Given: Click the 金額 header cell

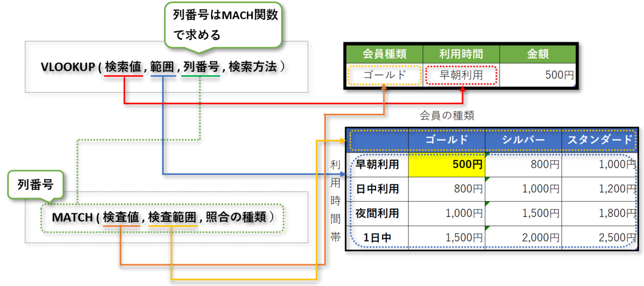Looking at the screenshot, I should 538,54.
